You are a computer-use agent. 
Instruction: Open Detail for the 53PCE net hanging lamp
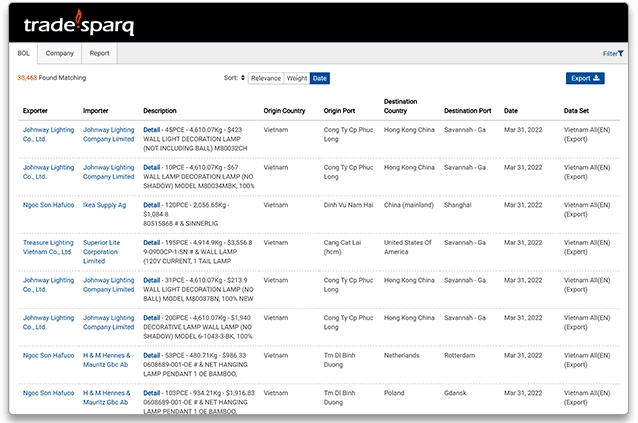151,355
